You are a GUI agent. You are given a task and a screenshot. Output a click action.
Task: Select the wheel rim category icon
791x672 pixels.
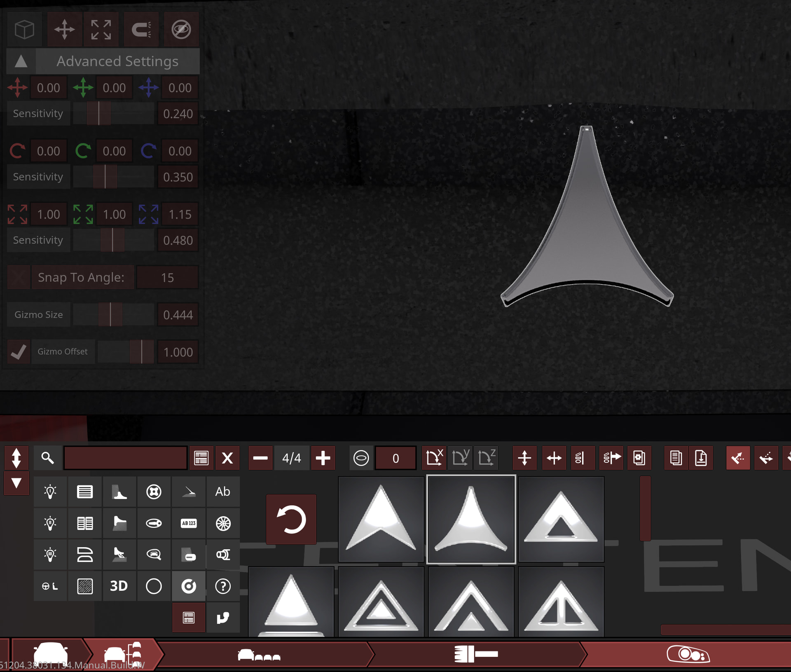point(223,523)
